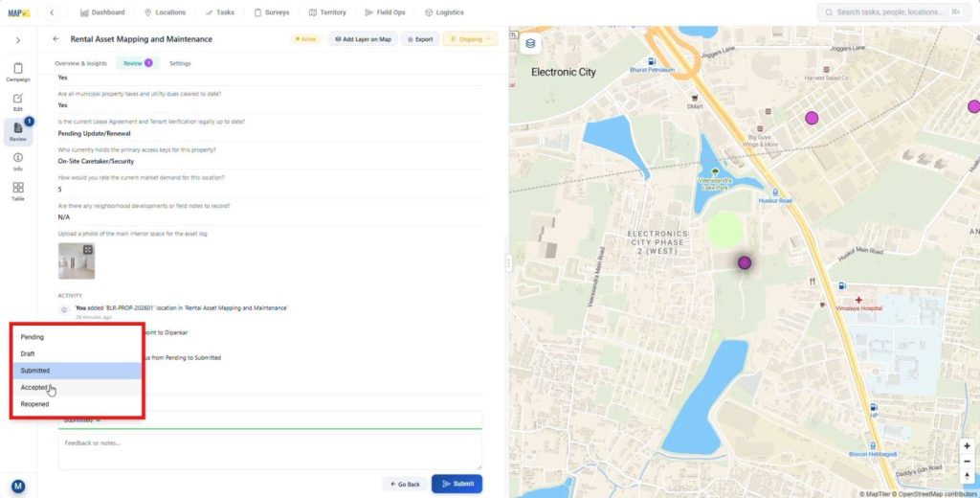Open the Locations section

(x=165, y=12)
